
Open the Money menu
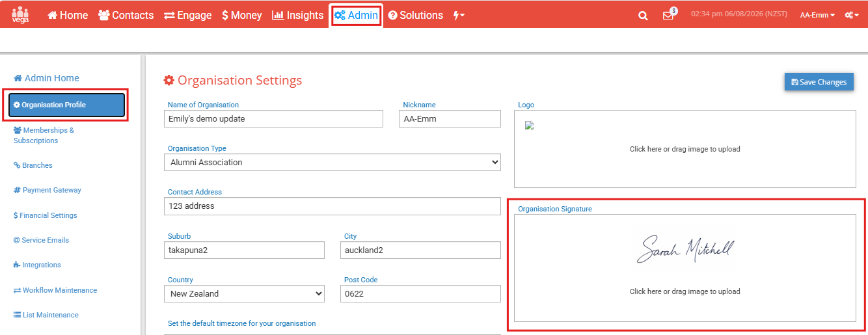point(242,15)
